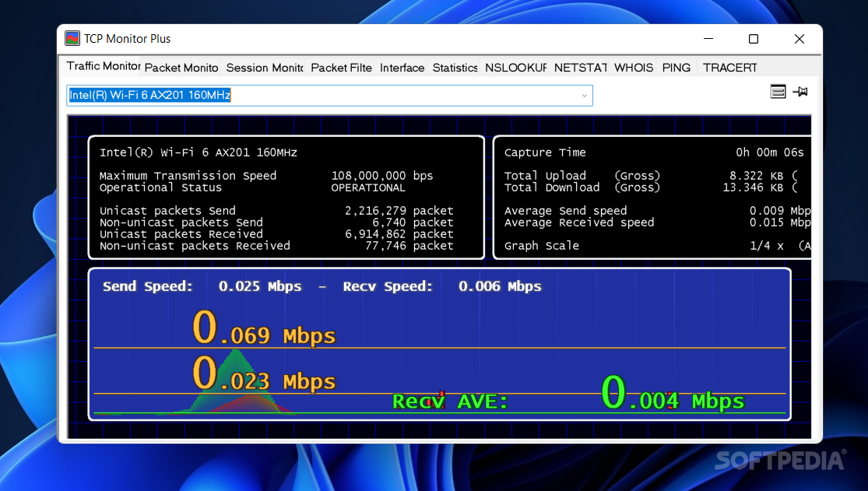The height and width of the screenshot is (491, 868).
Task: Click the adapter name heading in the info panel
Action: pyautogui.click(x=199, y=153)
